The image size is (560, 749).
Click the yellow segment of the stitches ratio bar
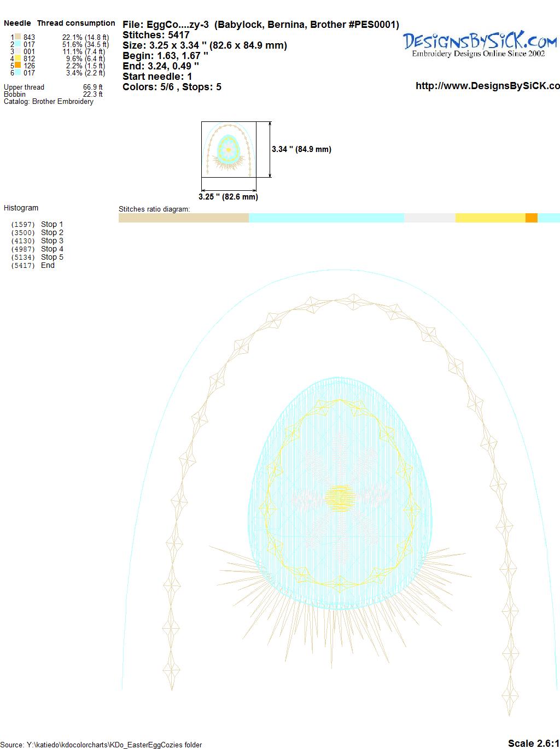490,218
